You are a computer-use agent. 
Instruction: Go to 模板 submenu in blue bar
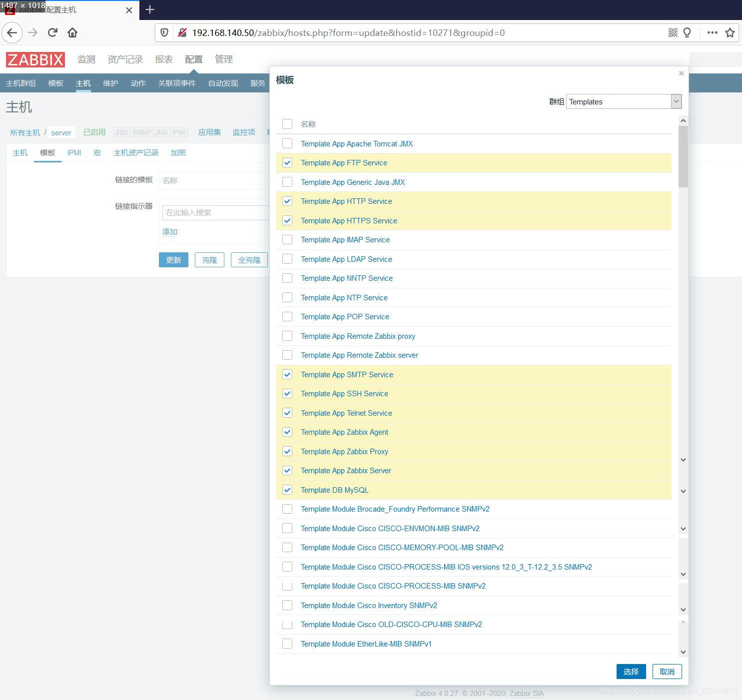(x=56, y=83)
